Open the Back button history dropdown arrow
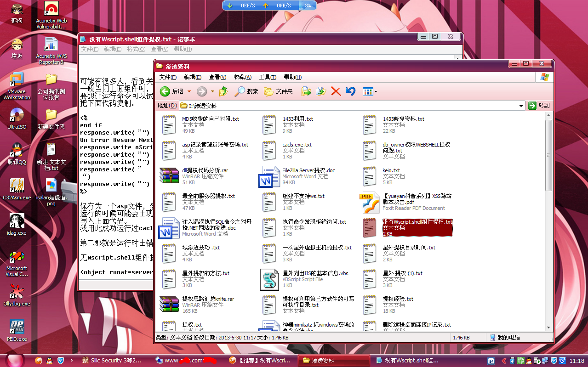The image size is (588, 367). pos(188,91)
